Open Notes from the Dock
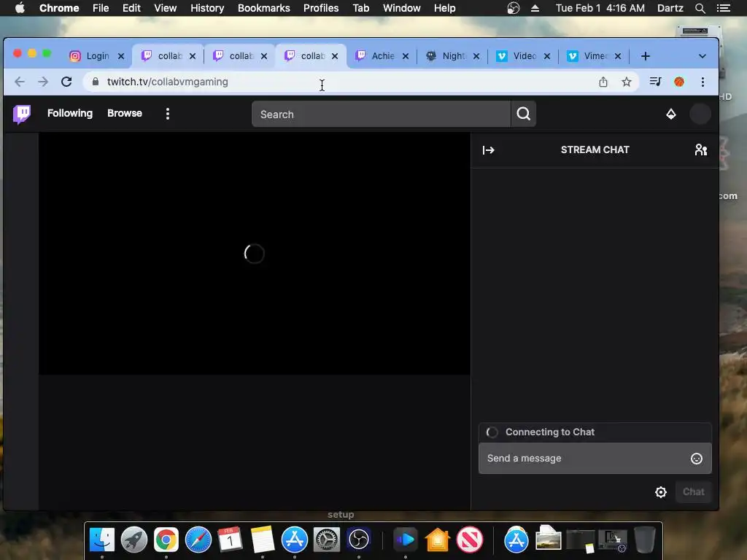Screen dimensions: 747x560 (x=263, y=540)
